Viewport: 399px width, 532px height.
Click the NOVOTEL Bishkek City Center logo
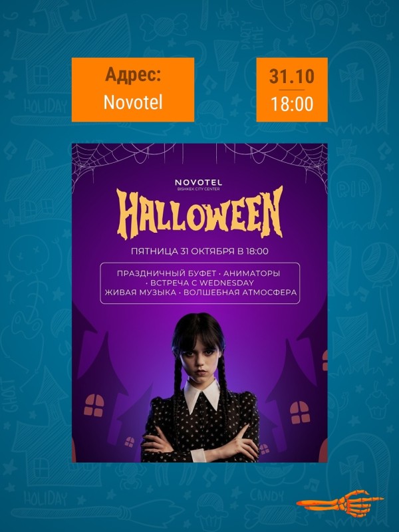pyautogui.click(x=198, y=185)
